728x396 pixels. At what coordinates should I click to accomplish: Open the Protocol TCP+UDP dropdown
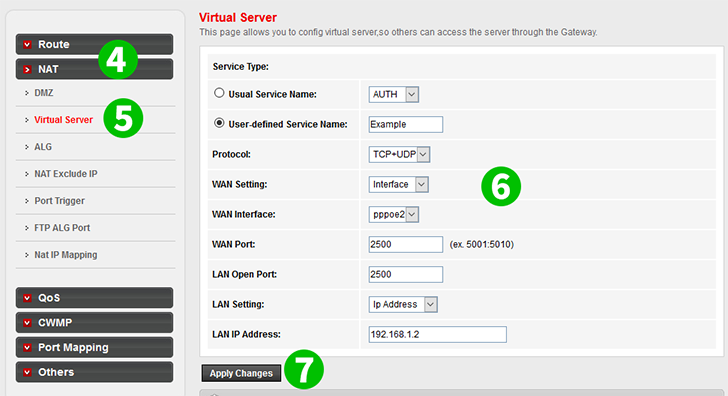point(399,154)
